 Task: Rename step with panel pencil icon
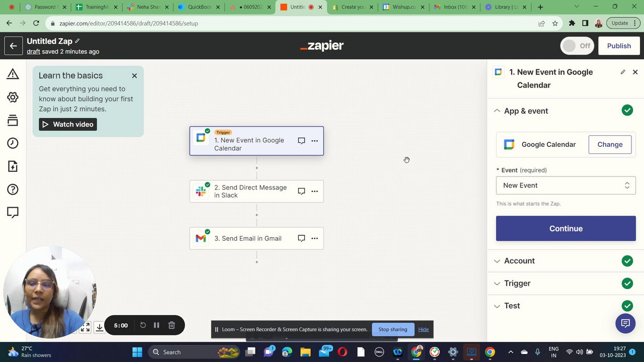click(623, 72)
